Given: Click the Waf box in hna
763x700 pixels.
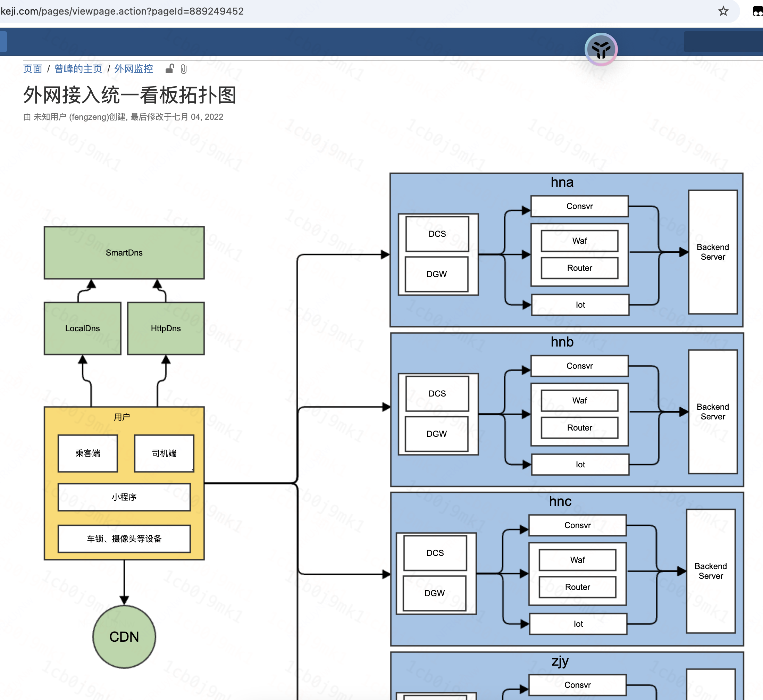Looking at the screenshot, I should point(580,241).
